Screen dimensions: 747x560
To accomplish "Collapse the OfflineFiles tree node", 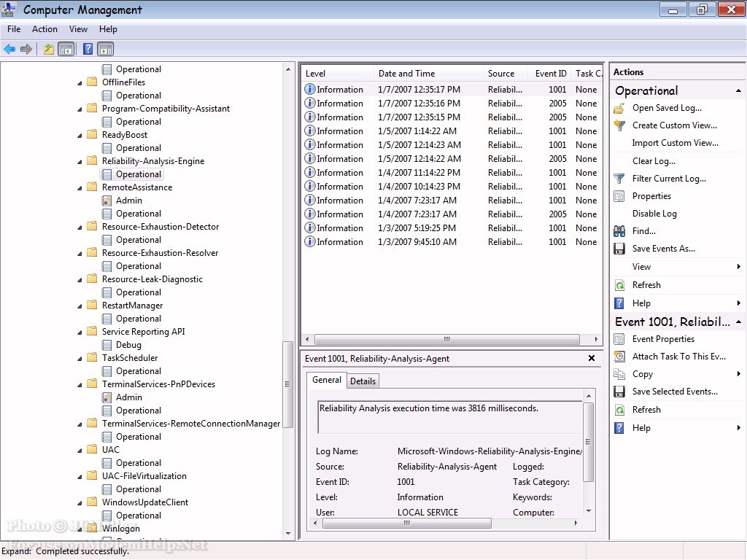I will [80, 83].
